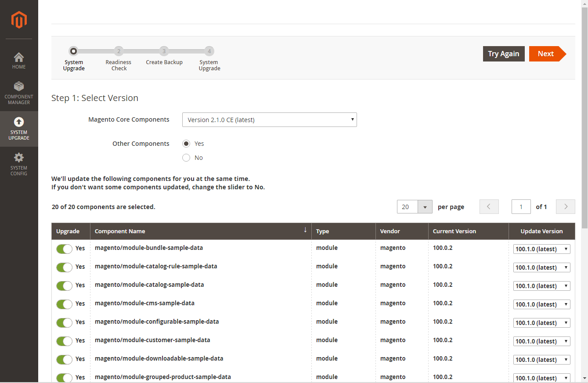The width and height of the screenshot is (588, 383).
Task: Click magento/module-grouped-product-sample-data name
Action: [163, 377]
